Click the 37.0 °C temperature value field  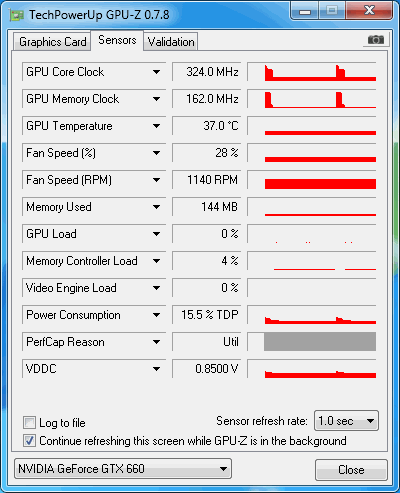[207, 126]
